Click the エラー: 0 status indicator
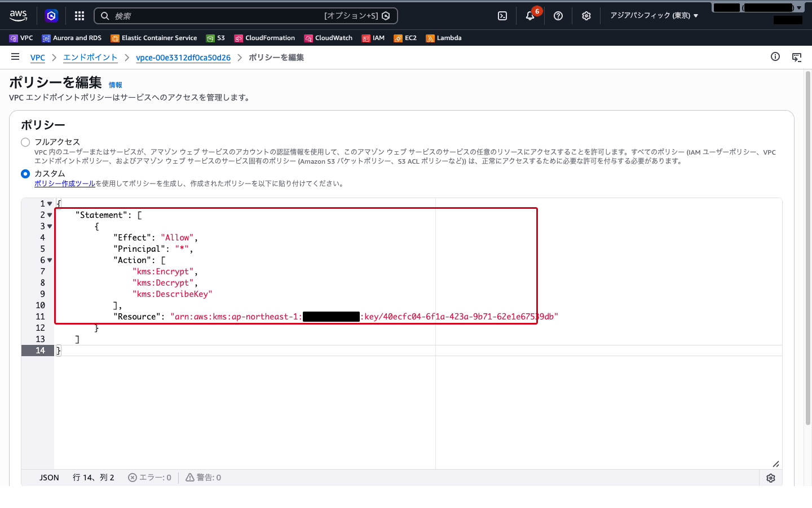812x508 pixels. coord(149,478)
